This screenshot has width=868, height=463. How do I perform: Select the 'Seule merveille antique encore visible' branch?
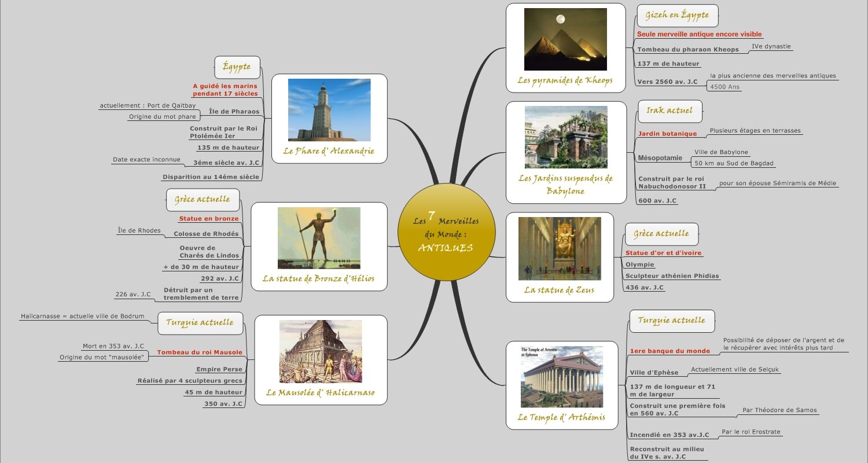click(699, 34)
